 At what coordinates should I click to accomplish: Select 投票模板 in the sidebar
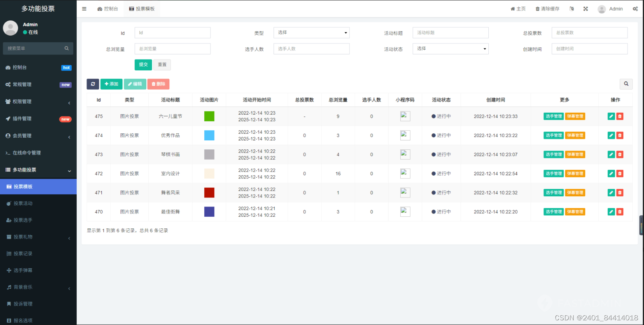[x=38, y=187]
